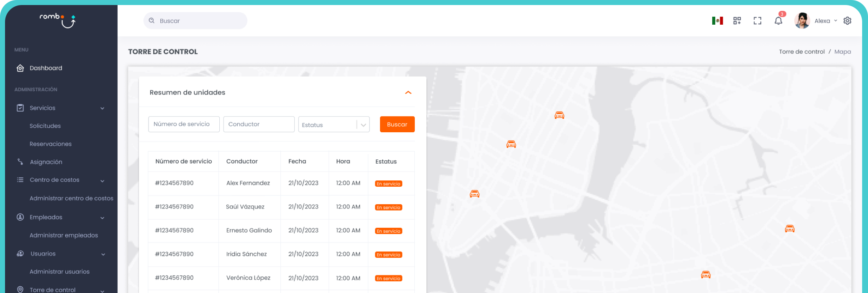Focus the top Buscar search field
This screenshot has height=293, width=868.
click(195, 21)
